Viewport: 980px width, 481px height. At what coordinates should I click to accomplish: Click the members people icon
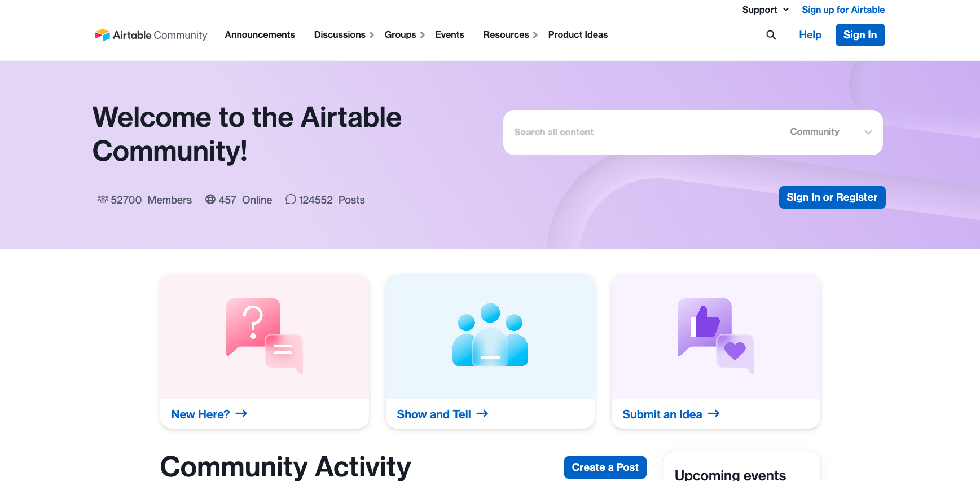(x=103, y=199)
